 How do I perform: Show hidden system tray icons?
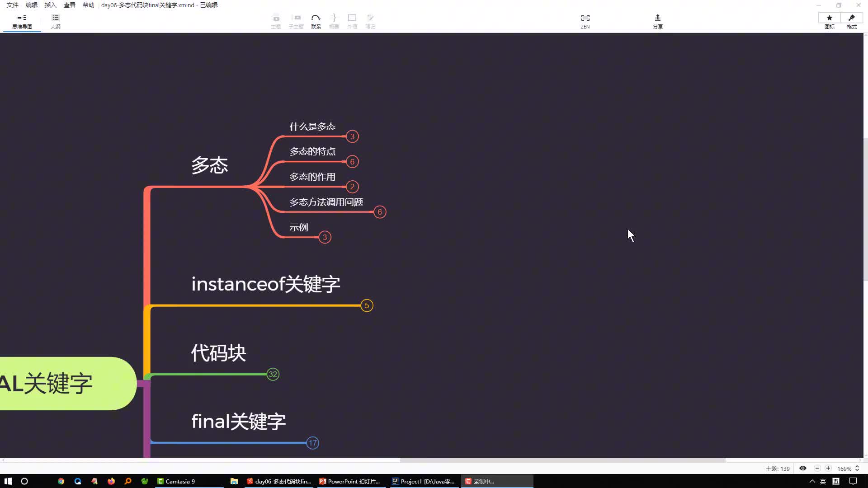coord(812,481)
